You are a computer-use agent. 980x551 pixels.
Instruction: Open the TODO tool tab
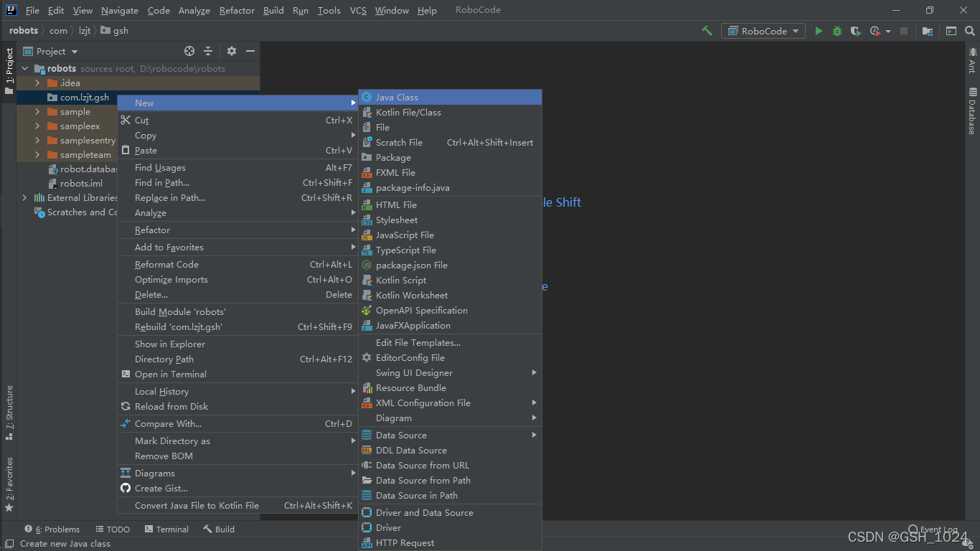pyautogui.click(x=113, y=529)
